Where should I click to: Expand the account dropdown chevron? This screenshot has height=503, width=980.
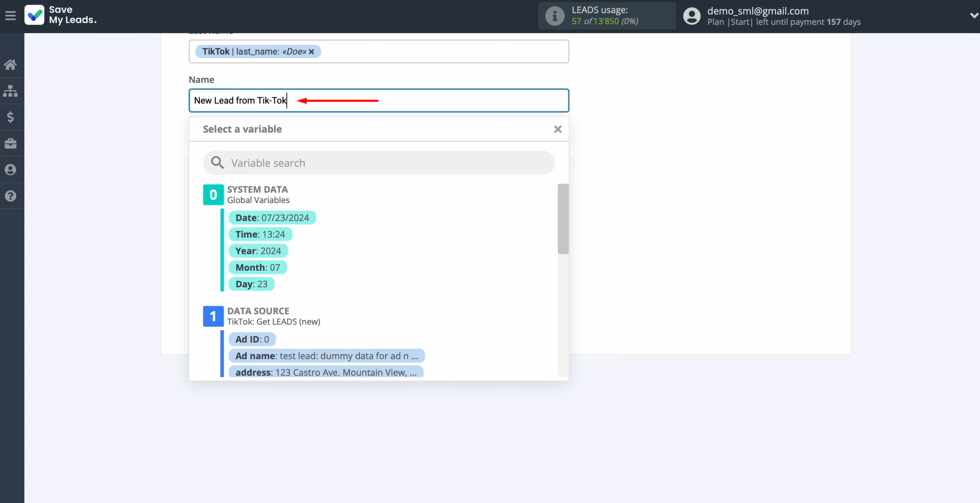[x=973, y=16]
